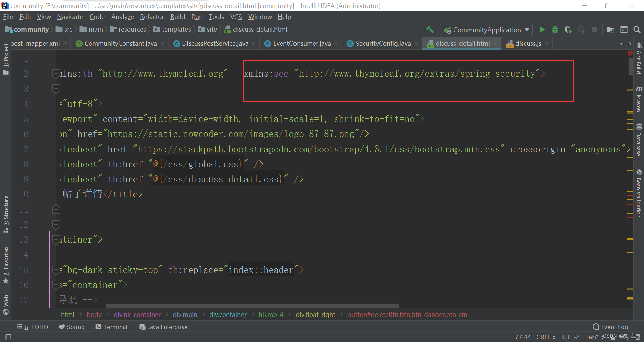Click the profiler run icon
This screenshot has width=644, height=342.
click(581, 30)
